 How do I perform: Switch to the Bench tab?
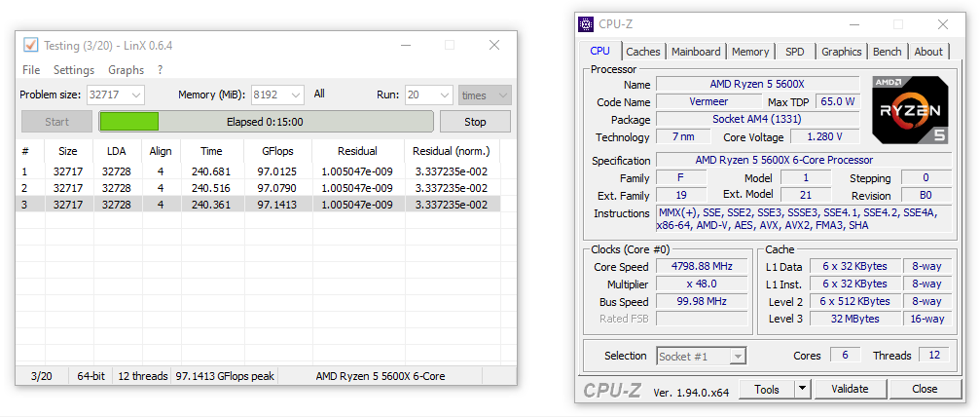click(887, 52)
